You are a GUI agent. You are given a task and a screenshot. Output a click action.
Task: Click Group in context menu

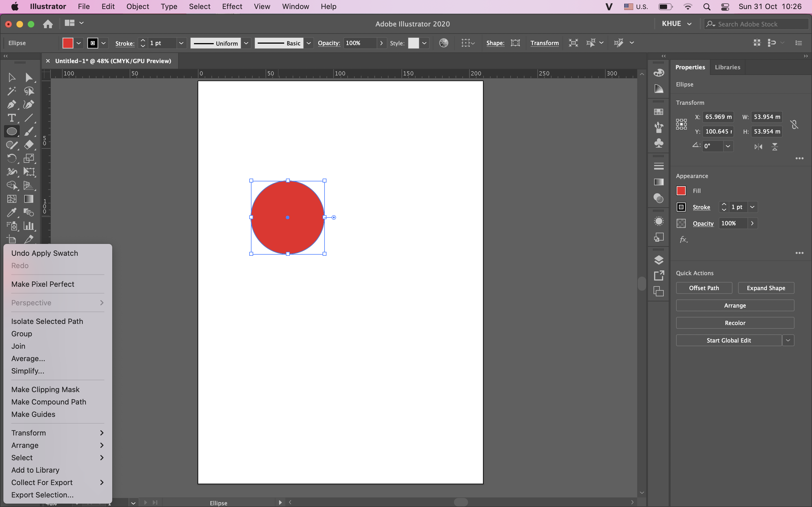point(21,333)
